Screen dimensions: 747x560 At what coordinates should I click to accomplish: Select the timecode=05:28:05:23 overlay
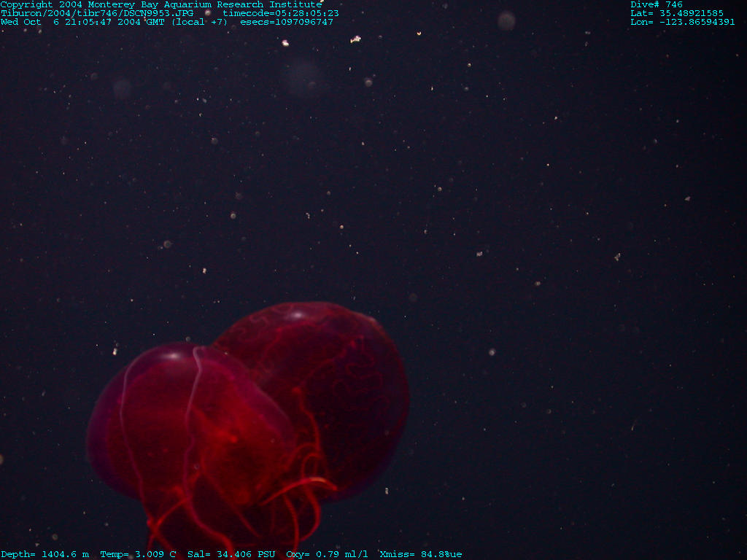click(x=280, y=13)
